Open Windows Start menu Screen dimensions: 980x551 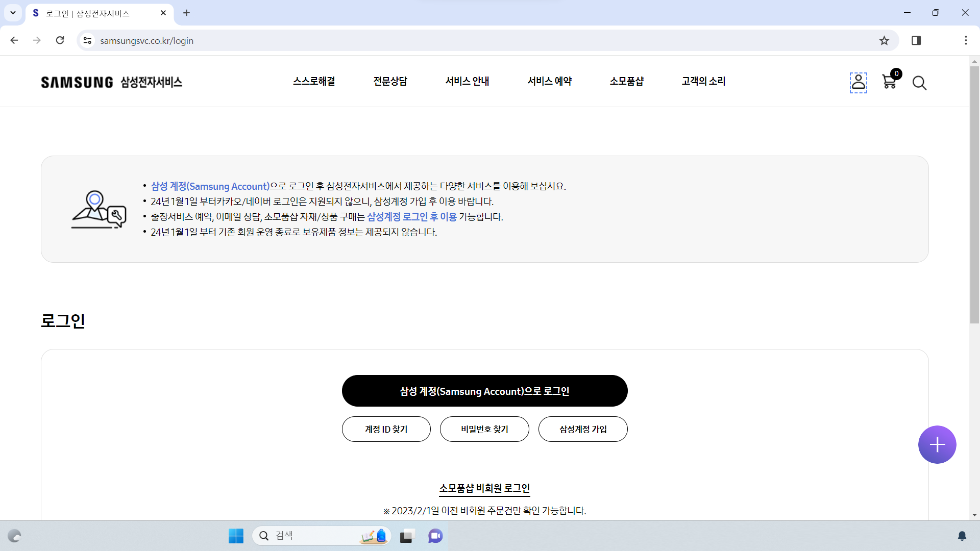236,536
